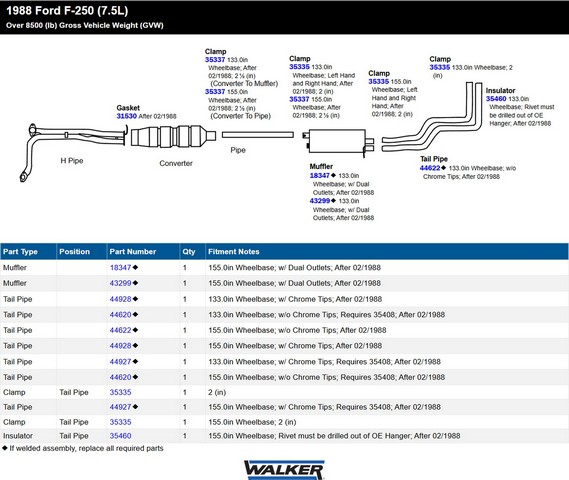The width and height of the screenshot is (569, 480).
Task: Click the 'Tail Pipe' heading in diagram
Action: pyautogui.click(x=434, y=159)
